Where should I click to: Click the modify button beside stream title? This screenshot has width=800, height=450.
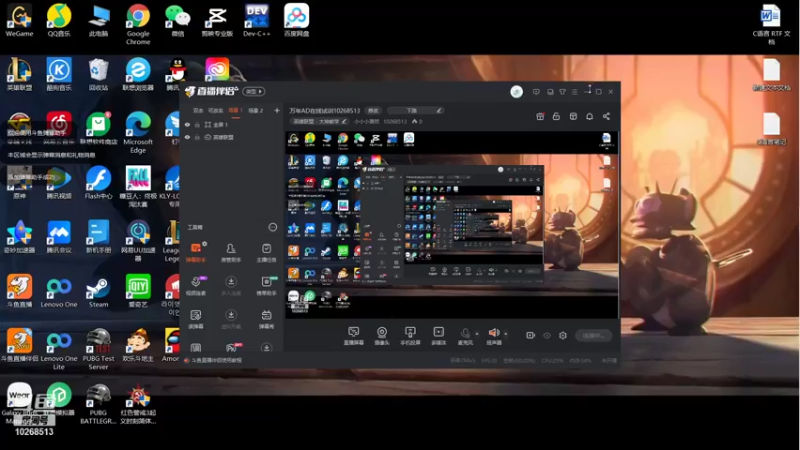[373, 110]
